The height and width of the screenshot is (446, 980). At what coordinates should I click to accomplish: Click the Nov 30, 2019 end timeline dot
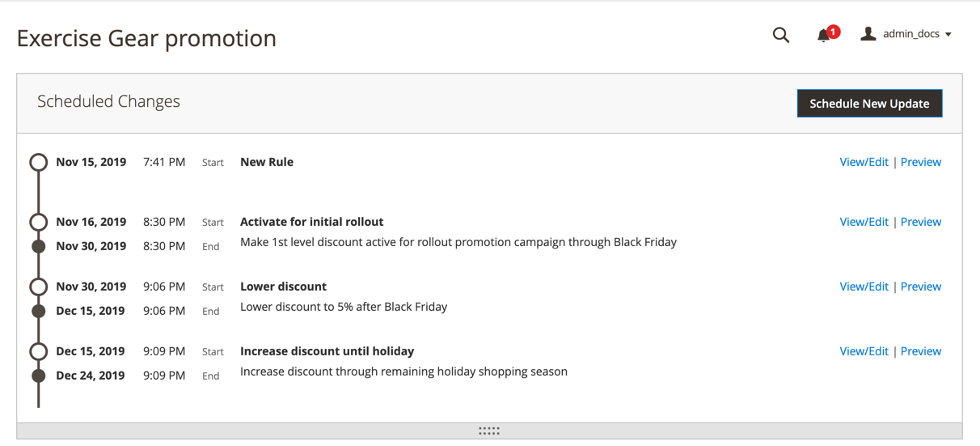(x=38, y=246)
